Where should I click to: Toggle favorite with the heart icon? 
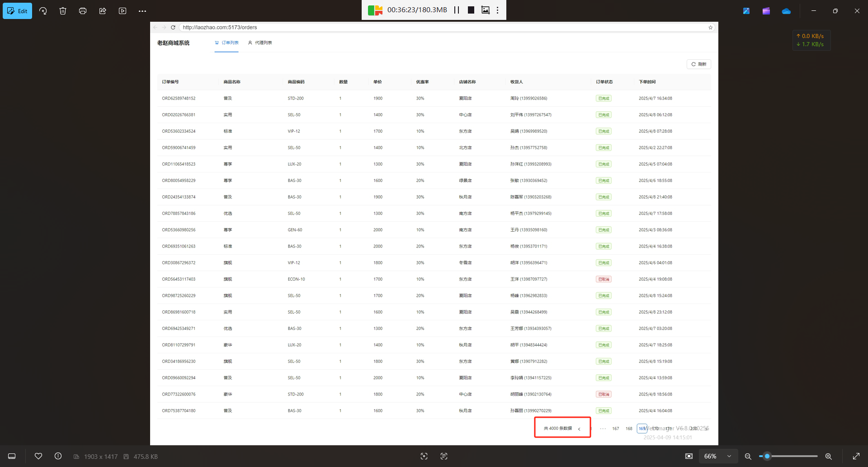click(x=38, y=456)
